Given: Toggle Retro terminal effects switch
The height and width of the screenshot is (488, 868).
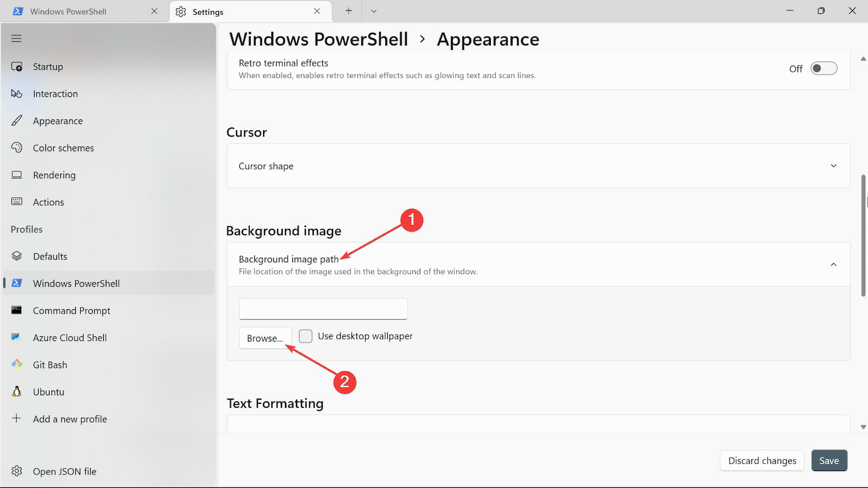Looking at the screenshot, I should pyautogui.click(x=824, y=68).
